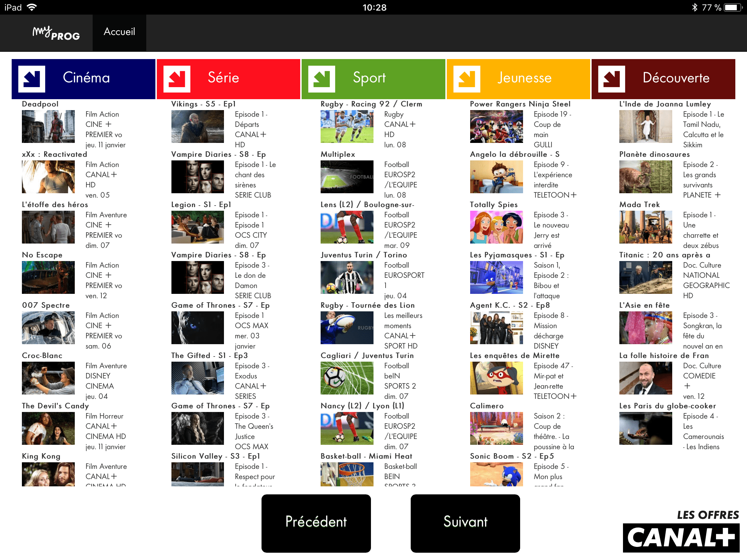Open Sonic Boom S2 Ep5 thumbnail

496,474
